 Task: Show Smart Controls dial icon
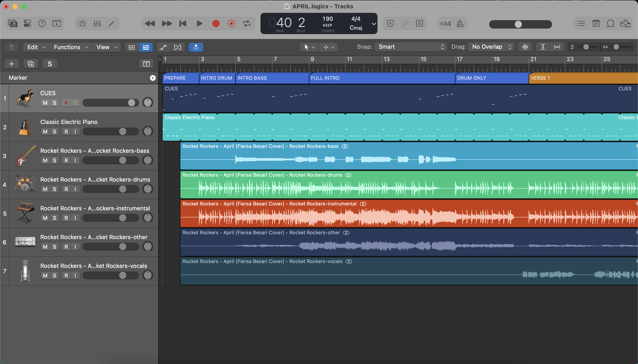point(82,24)
